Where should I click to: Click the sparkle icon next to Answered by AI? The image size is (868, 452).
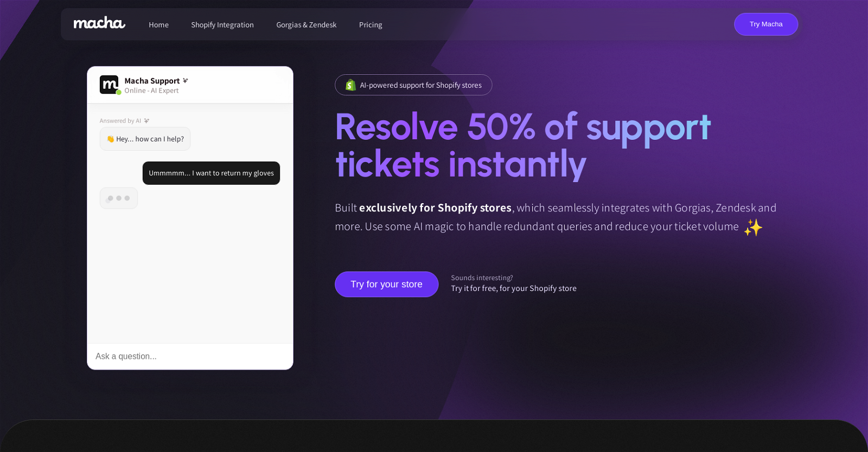146,121
